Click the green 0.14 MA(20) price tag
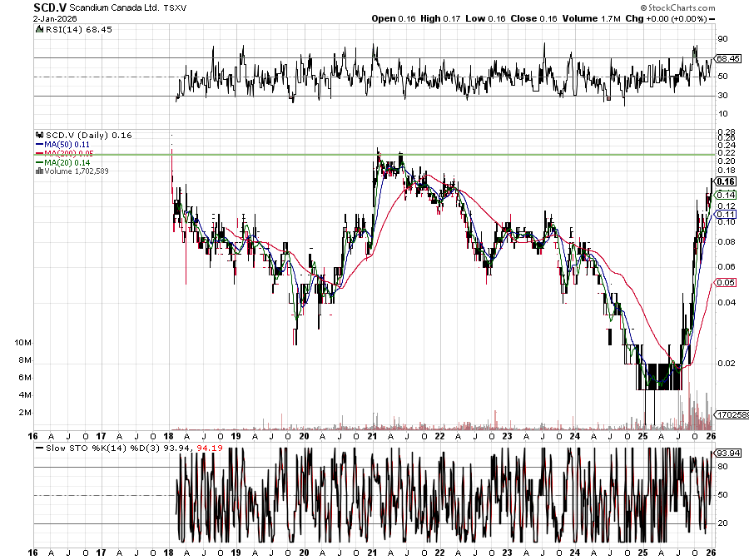Screen dimensions: 749x560 point(726,195)
